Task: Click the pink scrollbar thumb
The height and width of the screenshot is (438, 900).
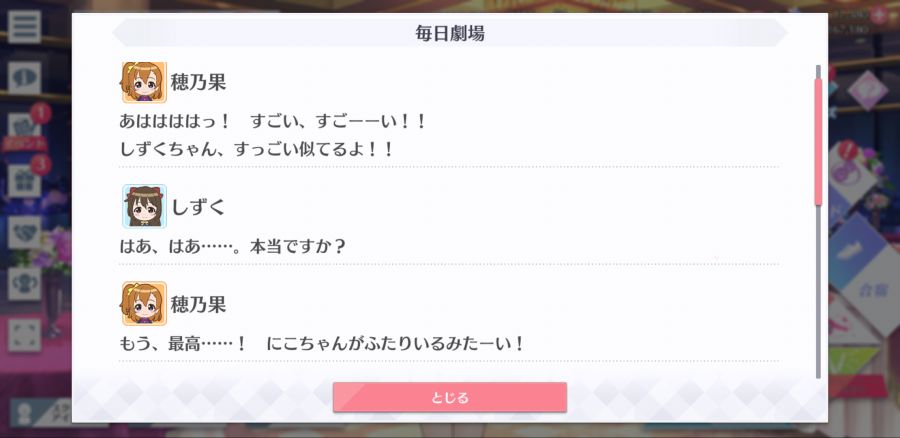Action: tap(818, 142)
